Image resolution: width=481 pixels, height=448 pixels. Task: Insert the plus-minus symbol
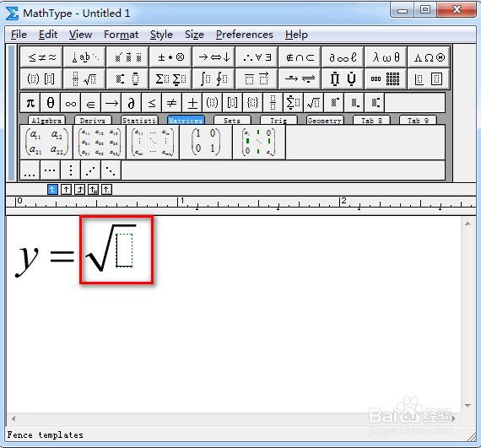(x=192, y=103)
